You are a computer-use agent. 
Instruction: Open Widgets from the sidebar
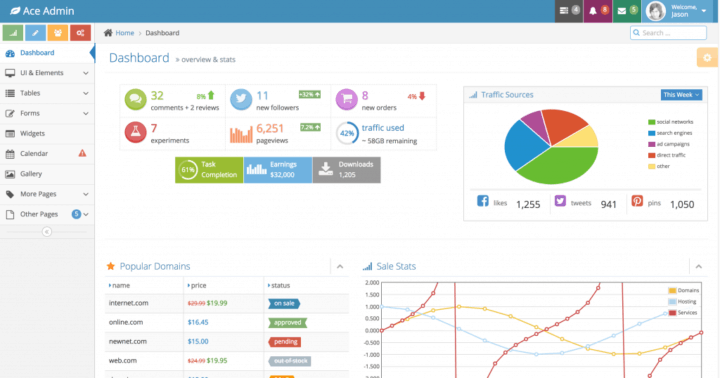pyautogui.click(x=47, y=134)
